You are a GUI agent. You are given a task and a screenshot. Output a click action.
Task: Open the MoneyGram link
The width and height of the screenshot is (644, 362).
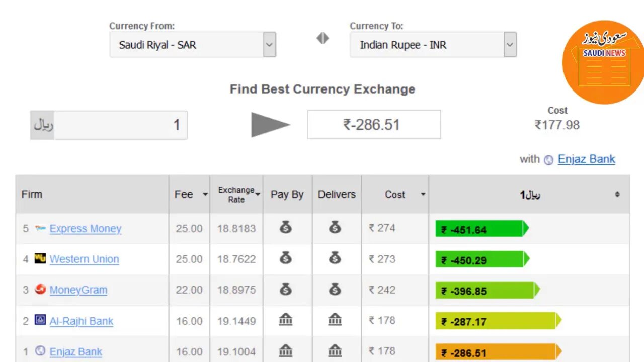click(78, 290)
